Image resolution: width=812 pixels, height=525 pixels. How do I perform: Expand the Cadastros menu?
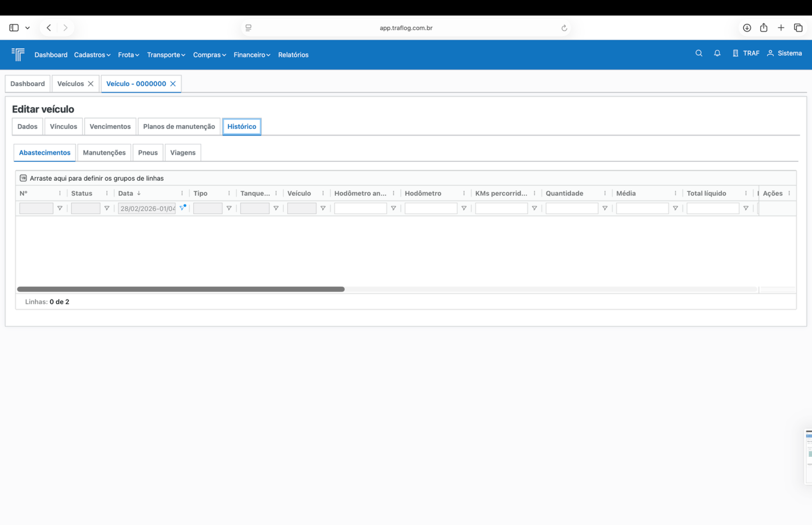click(92, 55)
